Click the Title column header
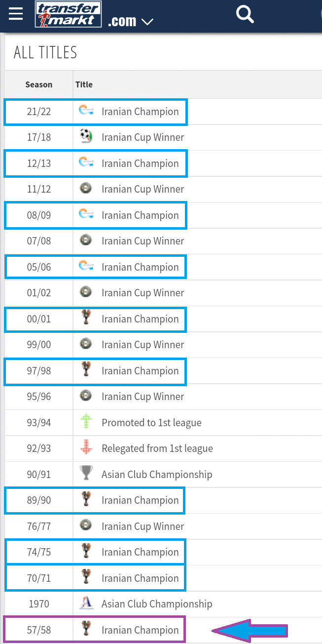 (x=84, y=84)
